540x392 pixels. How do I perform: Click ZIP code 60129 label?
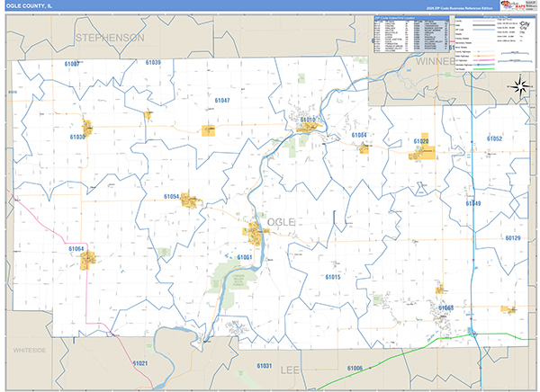[513, 238]
